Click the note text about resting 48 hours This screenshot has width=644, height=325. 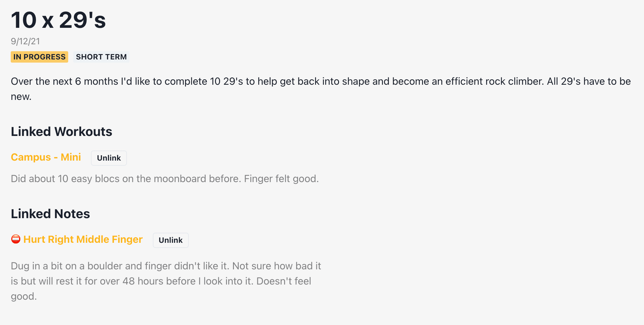166,281
